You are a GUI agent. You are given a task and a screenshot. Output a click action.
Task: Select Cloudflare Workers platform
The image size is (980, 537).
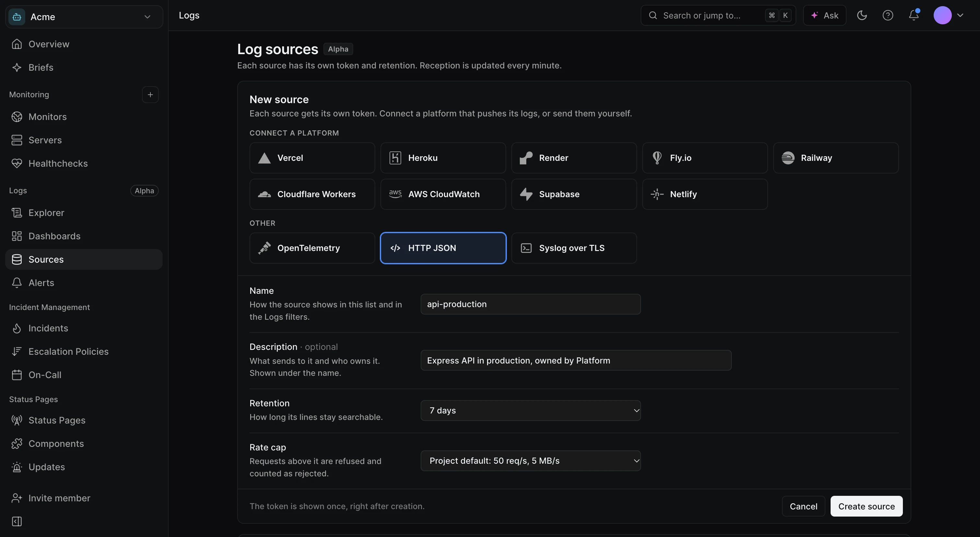pos(312,194)
